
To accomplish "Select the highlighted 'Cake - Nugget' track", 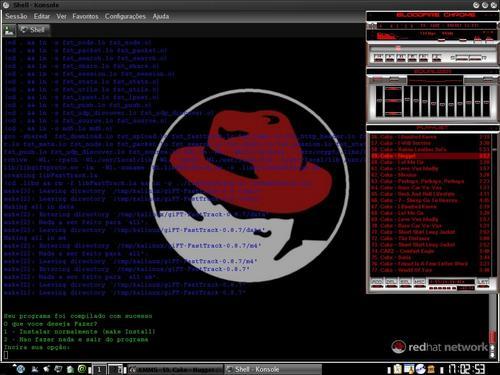I will (430, 156).
